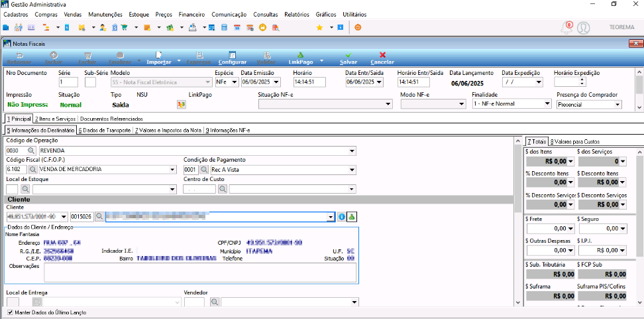
Task: Click the orange power icon
Action: 358,28
